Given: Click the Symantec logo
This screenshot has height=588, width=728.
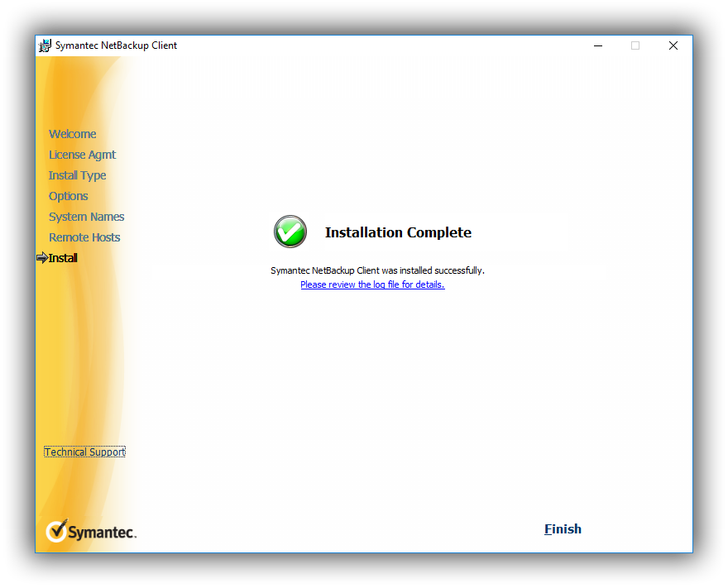Looking at the screenshot, I should (91, 531).
